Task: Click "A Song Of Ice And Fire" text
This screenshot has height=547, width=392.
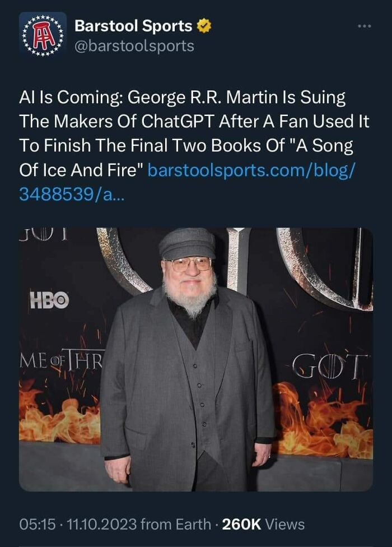Action: click(x=185, y=158)
